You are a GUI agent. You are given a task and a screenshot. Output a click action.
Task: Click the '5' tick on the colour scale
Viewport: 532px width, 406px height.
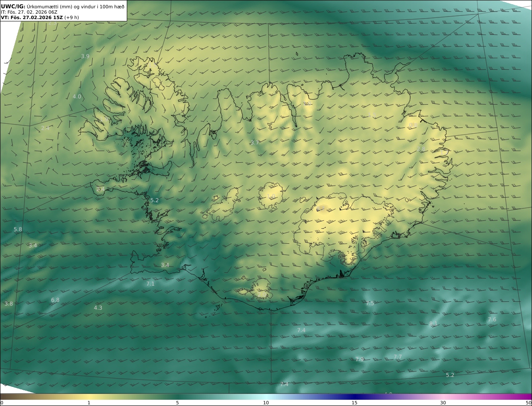(177, 403)
